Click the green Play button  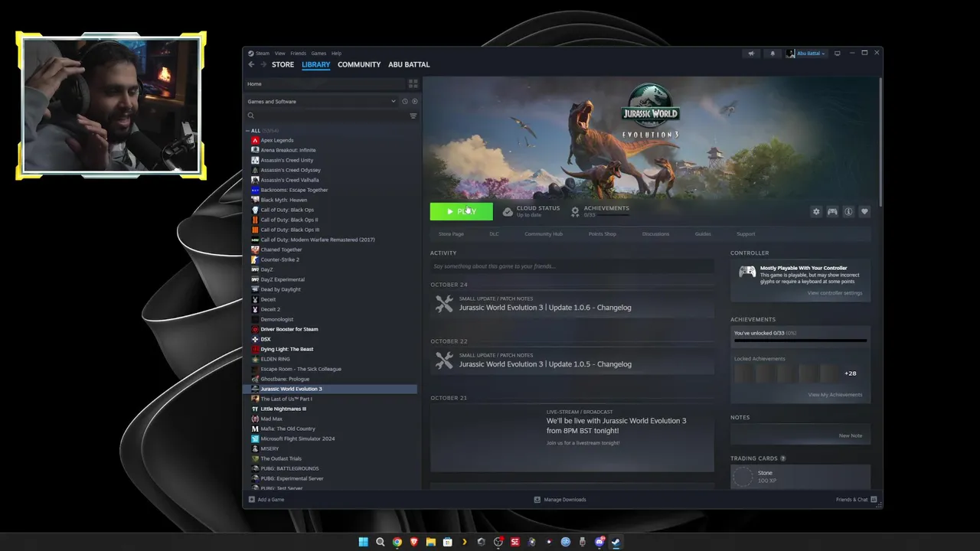(x=461, y=211)
